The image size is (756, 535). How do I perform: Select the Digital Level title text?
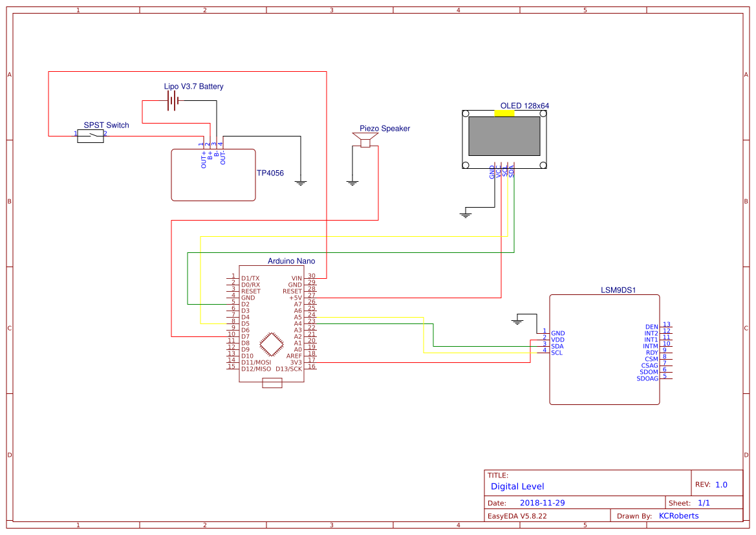click(517, 486)
